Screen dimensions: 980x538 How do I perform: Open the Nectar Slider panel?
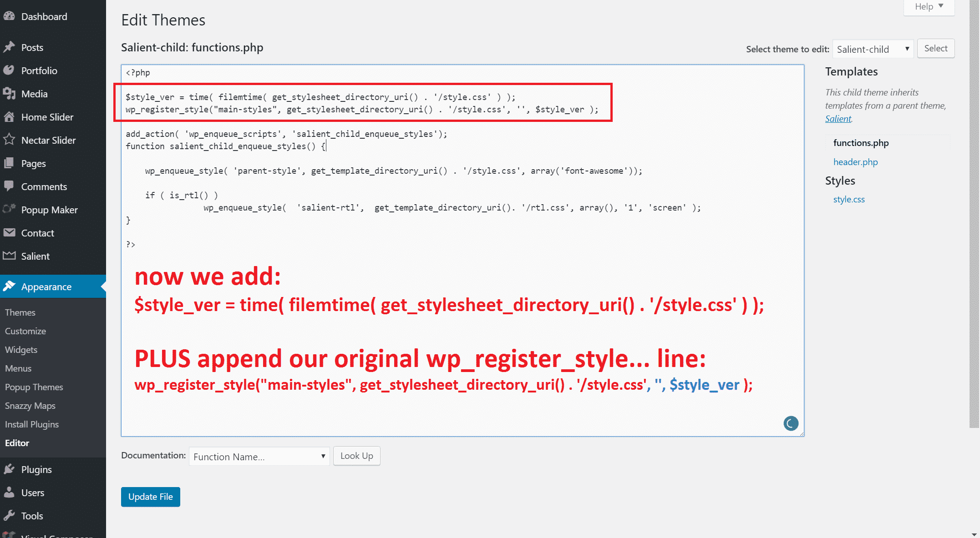pos(49,140)
